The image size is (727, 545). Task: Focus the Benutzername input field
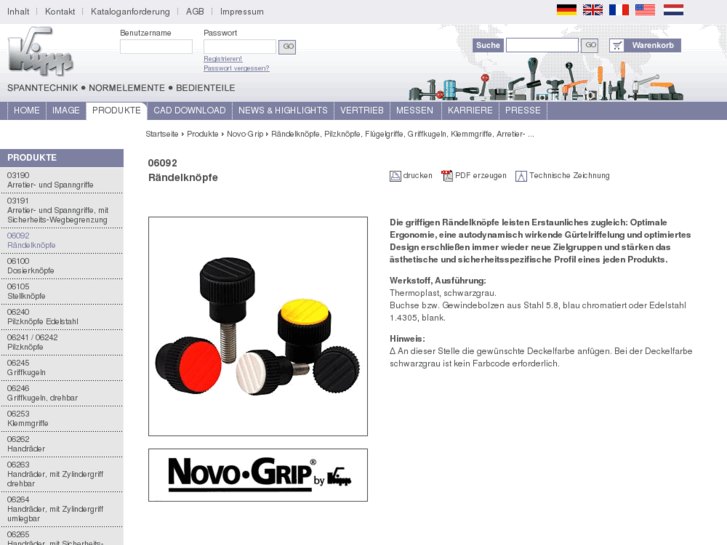(156, 46)
